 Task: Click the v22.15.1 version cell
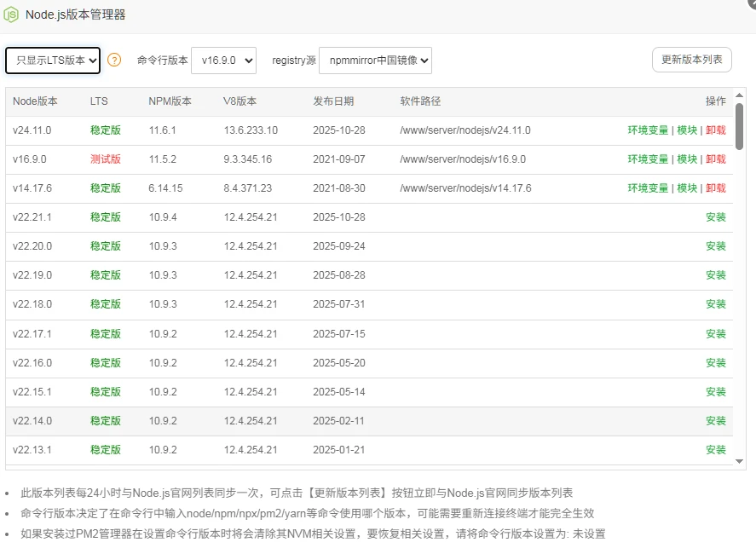tap(32, 392)
